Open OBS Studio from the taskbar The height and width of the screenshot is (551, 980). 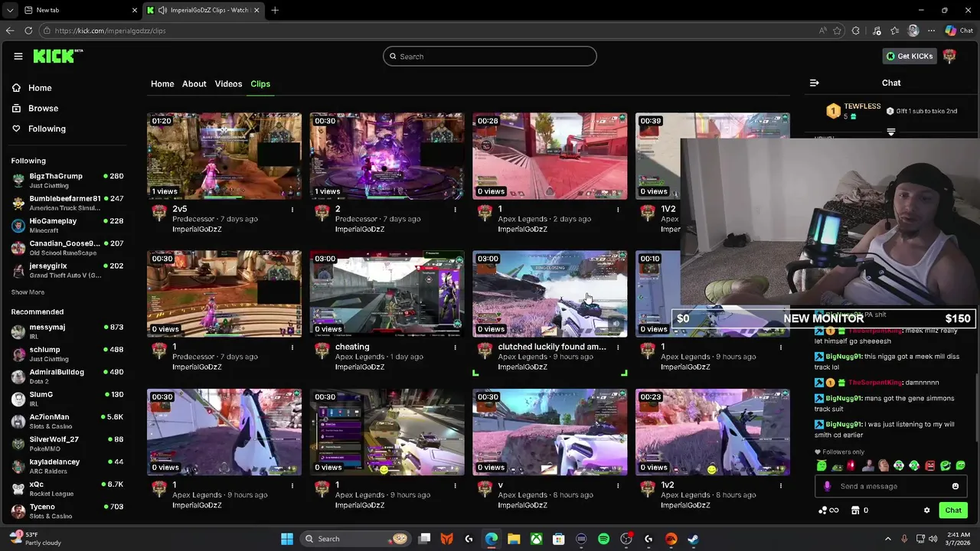pos(626,539)
